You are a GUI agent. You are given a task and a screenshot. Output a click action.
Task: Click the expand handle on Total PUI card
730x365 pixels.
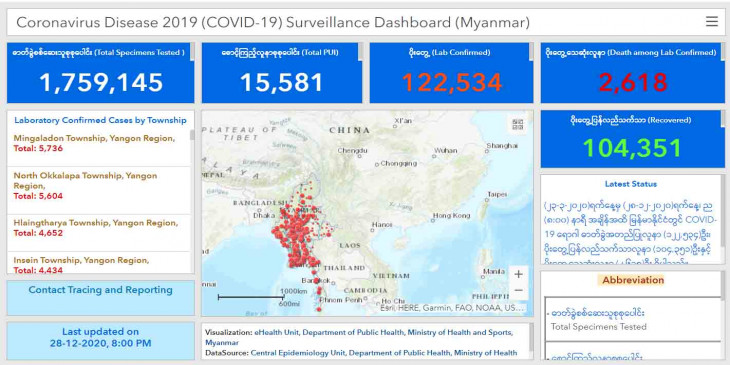coord(360,52)
